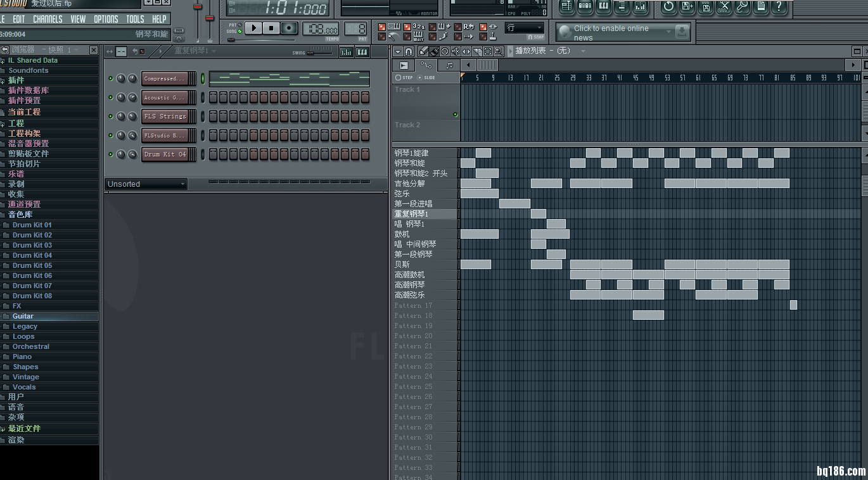Image resolution: width=868 pixels, height=480 pixels.
Task: Mute the Acoustic G... channel with its green LED
Action: coord(111,98)
